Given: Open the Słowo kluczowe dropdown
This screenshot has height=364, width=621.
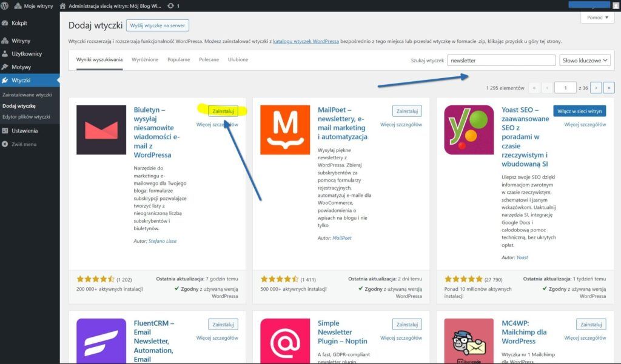Looking at the screenshot, I should coord(583,60).
